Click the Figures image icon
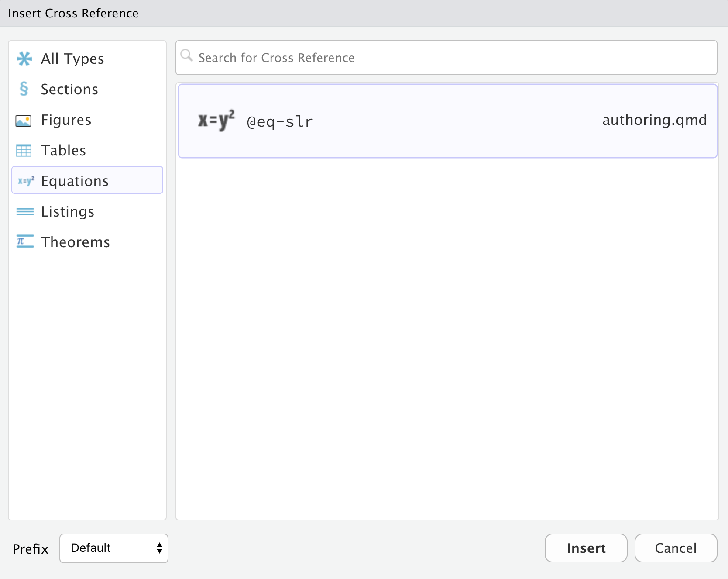This screenshot has height=579, width=728. click(x=24, y=120)
